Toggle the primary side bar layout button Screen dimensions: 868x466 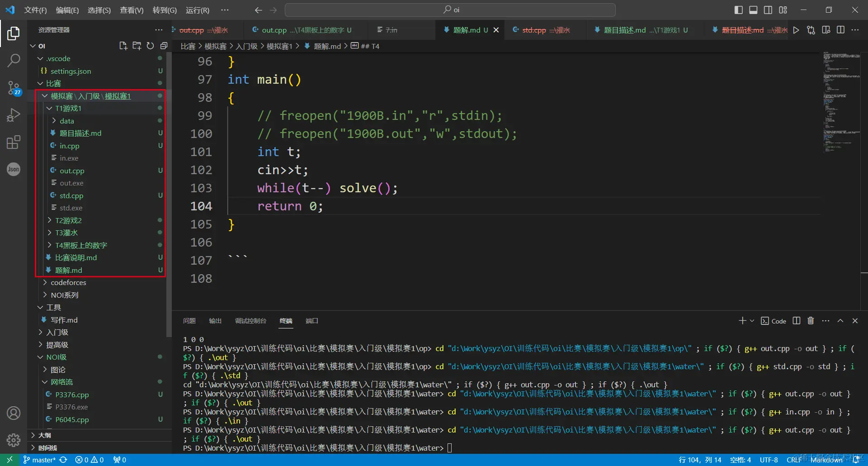tap(739, 10)
